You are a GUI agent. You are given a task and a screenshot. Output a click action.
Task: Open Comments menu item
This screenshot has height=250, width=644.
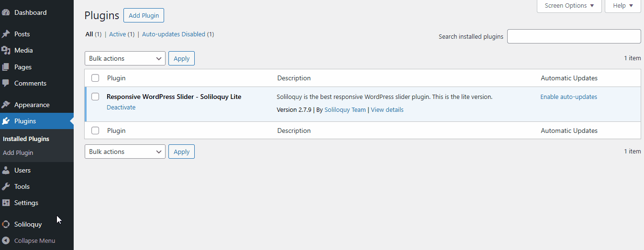point(37,83)
